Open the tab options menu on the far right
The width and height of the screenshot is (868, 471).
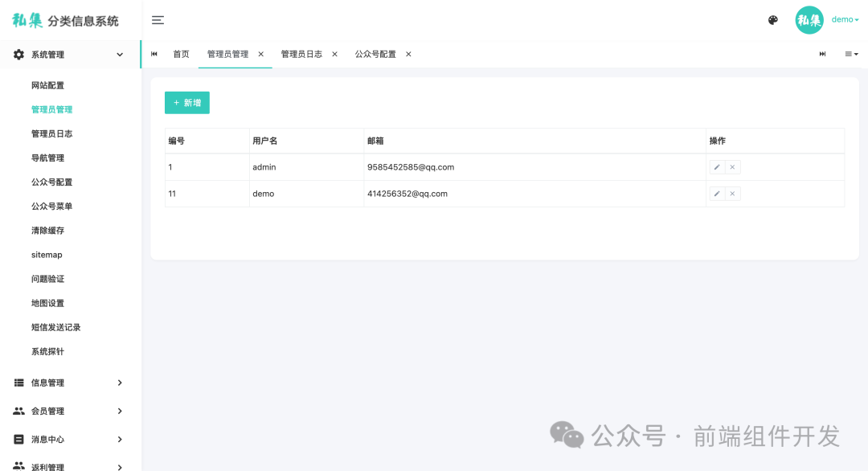tap(850, 54)
